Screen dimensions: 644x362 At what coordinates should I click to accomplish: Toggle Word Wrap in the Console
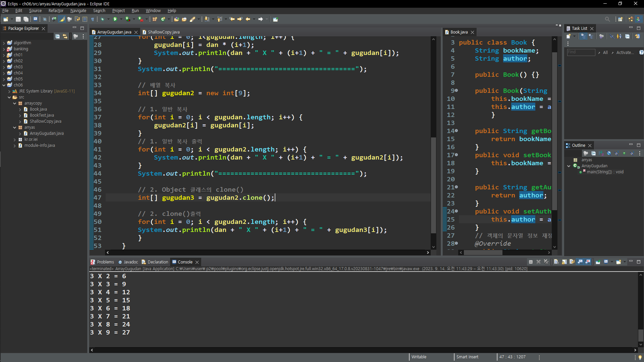click(572, 262)
